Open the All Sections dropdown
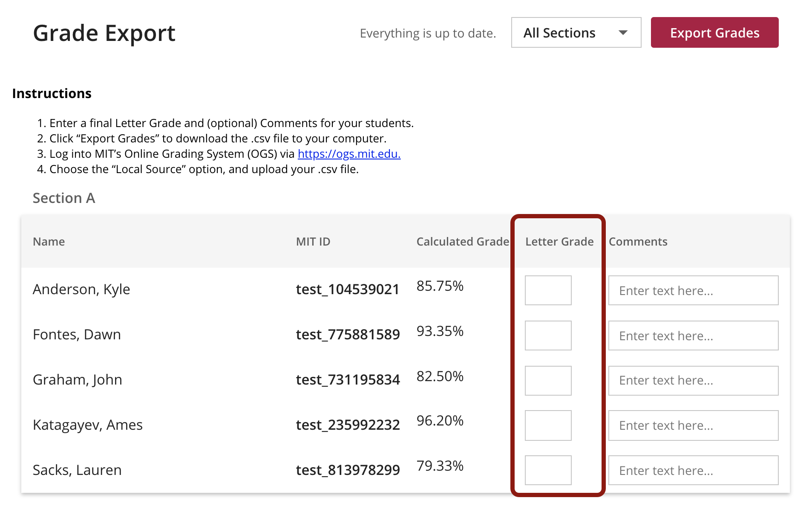The width and height of the screenshot is (812, 515). (576, 33)
